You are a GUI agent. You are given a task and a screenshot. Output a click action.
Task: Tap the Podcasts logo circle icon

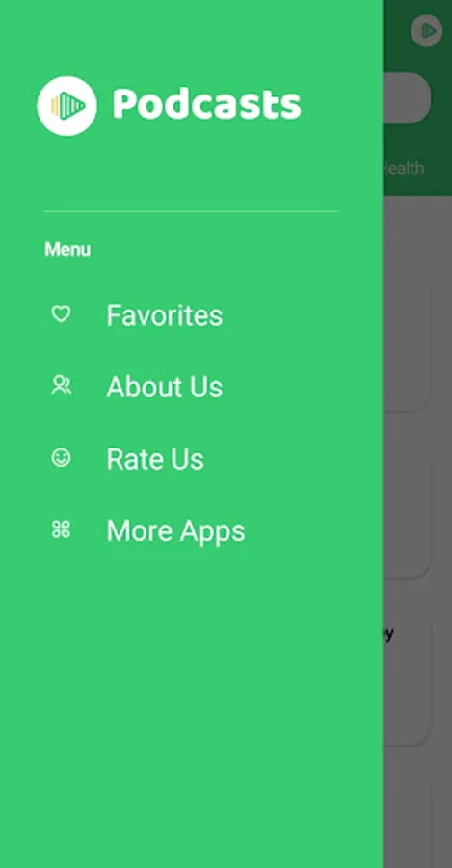[66, 106]
